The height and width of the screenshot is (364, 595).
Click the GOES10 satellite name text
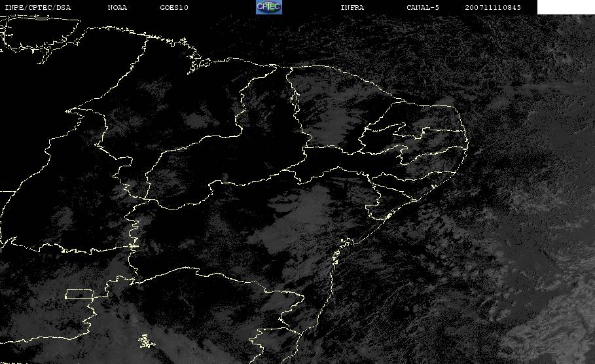[x=174, y=8]
